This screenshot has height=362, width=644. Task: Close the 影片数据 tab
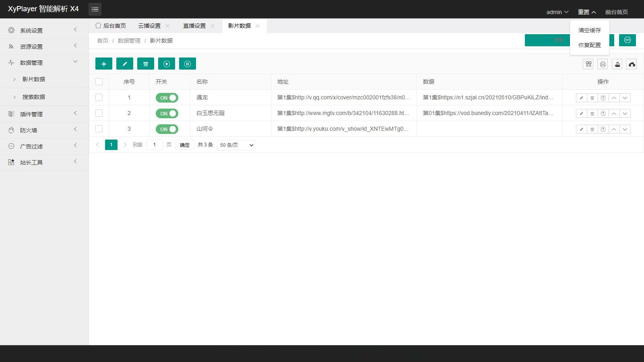258,26
